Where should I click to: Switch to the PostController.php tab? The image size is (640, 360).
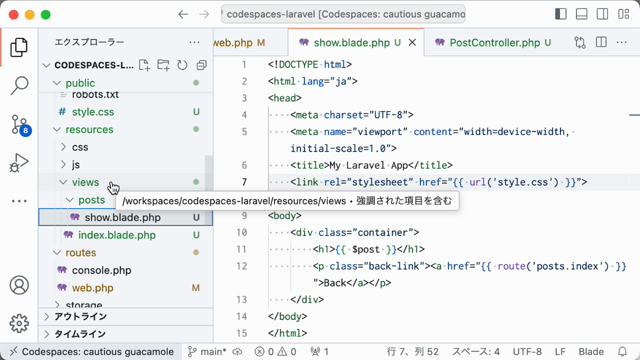(493, 42)
